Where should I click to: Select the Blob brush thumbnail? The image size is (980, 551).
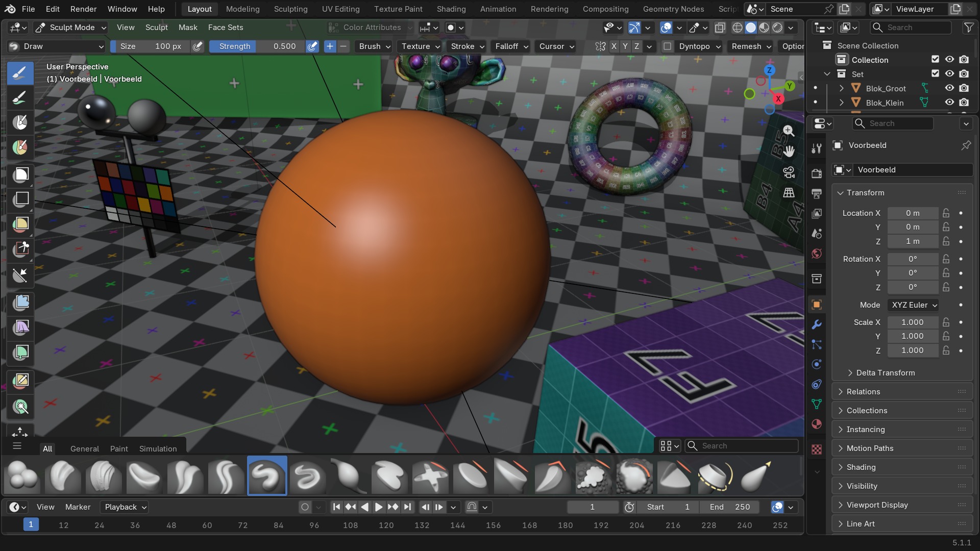(x=22, y=476)
